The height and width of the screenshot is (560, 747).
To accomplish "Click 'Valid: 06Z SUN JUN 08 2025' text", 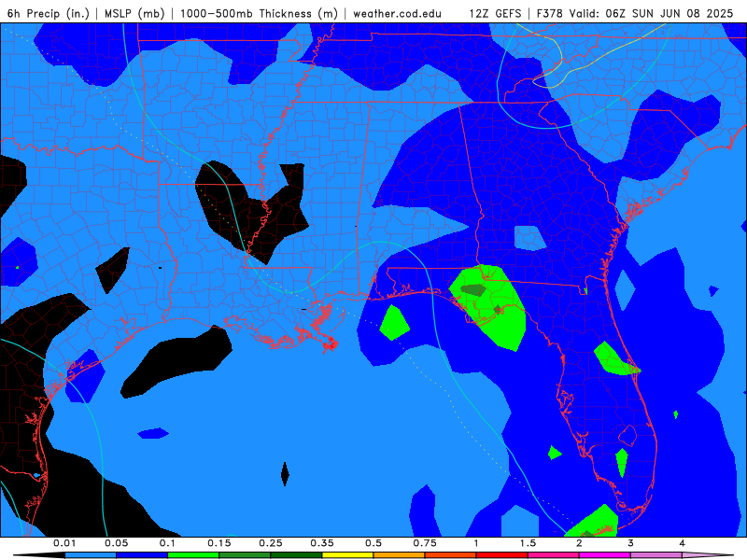I will [x=651, y=13].
